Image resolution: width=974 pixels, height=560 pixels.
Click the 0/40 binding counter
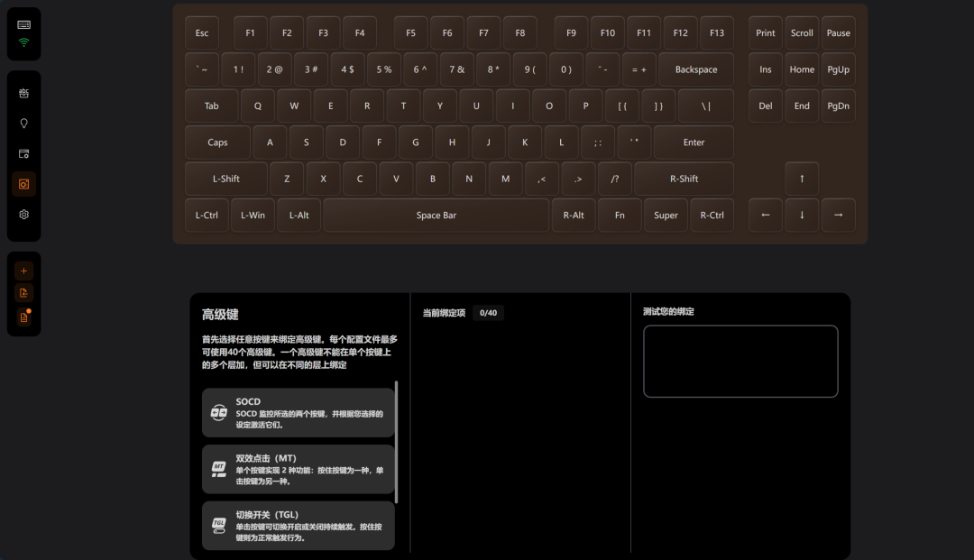click(488, 313)
